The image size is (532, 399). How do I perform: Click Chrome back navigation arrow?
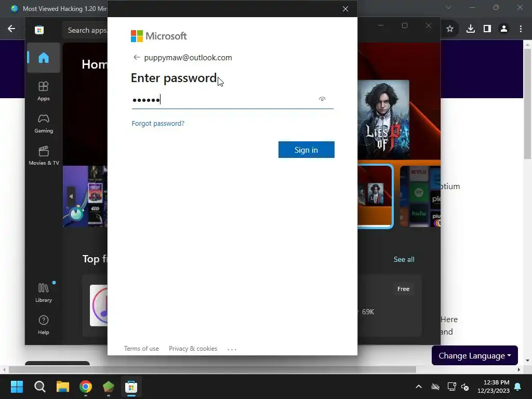tap(11, 29)
